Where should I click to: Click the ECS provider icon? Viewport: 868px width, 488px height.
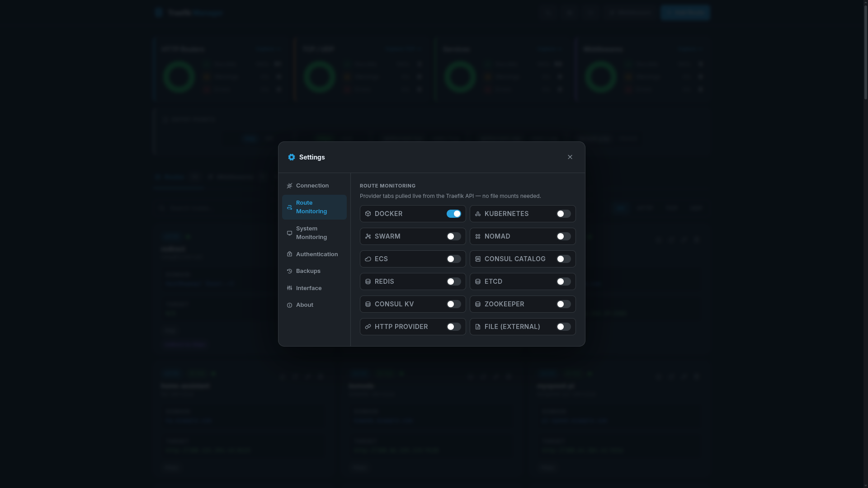click(x=368, y=259)
